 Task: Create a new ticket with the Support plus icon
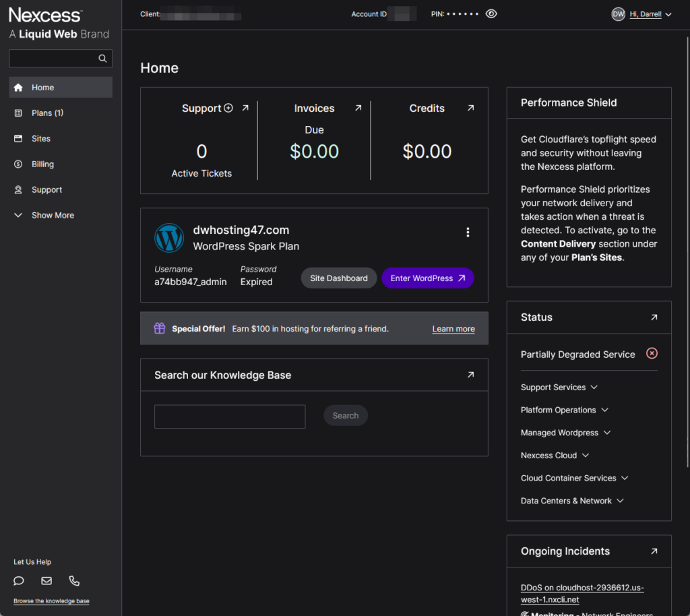pyautogui.click(x=228, y=108)
